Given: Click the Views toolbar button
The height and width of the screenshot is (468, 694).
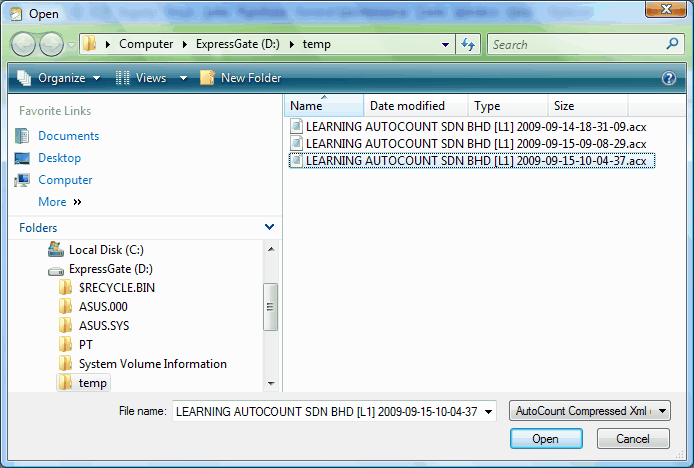Looking at the screenshot, I should (141, 78).
